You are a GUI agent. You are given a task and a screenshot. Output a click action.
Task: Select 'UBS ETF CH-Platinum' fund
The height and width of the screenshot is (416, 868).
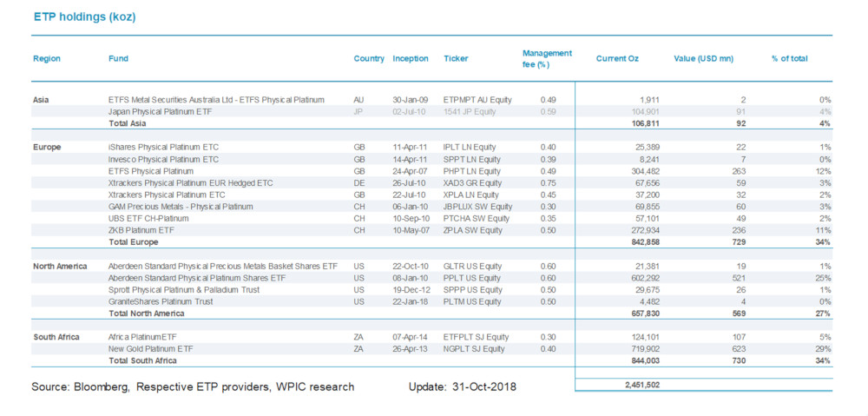[148, 218]
